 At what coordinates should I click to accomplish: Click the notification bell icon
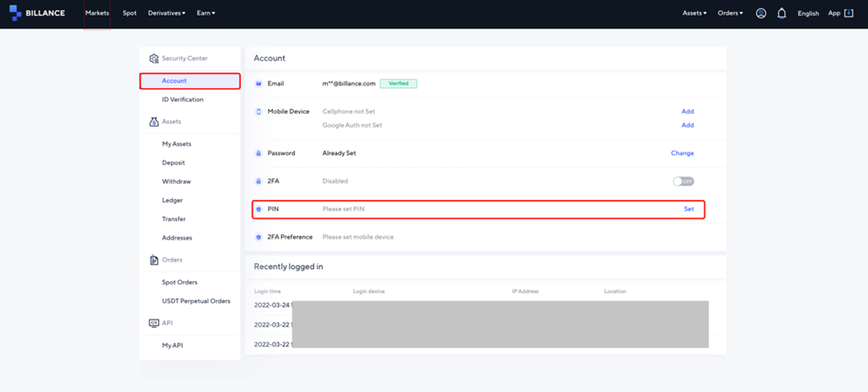click(782, 14)
